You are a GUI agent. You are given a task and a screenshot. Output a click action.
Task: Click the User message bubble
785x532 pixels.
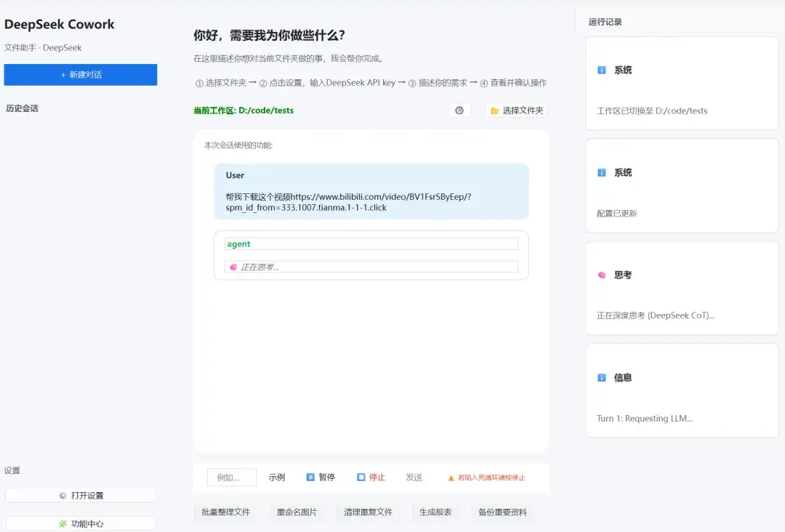pos(371,191)
